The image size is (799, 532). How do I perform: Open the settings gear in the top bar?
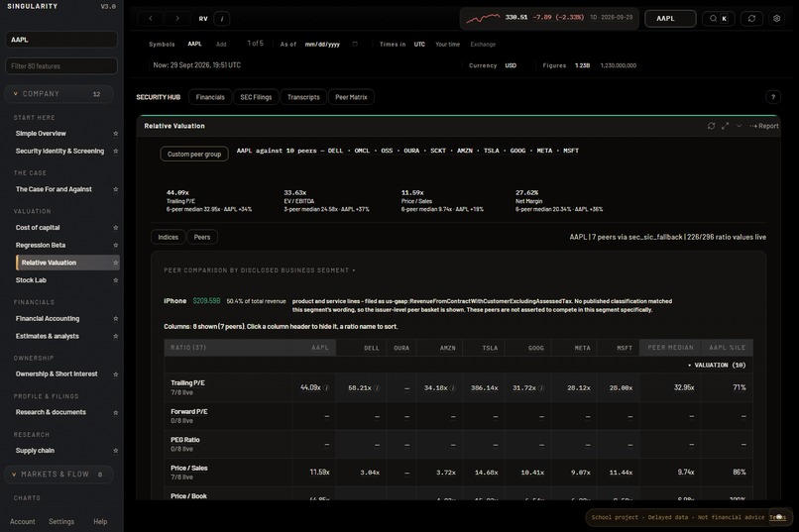[x=776, y=18]
